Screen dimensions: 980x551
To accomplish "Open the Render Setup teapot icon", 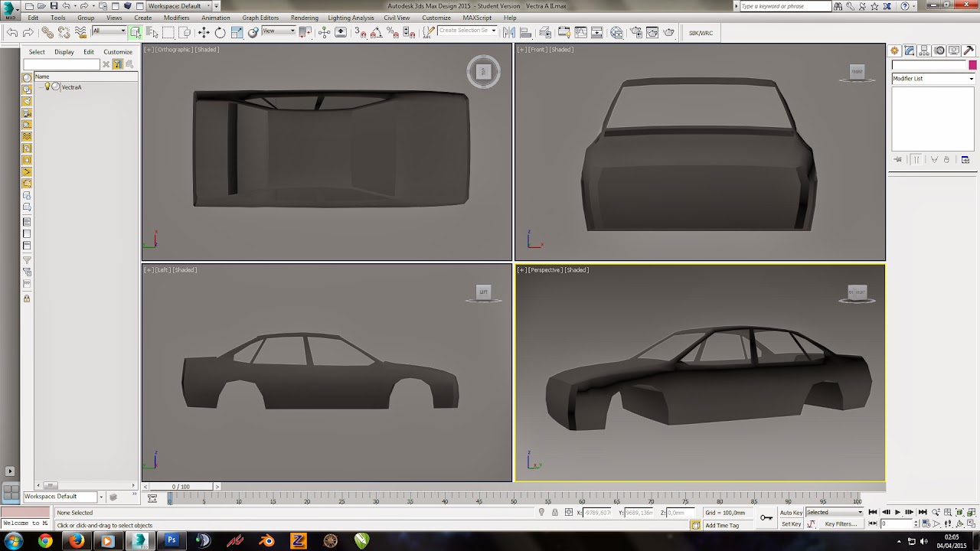I will click(635, 32).
